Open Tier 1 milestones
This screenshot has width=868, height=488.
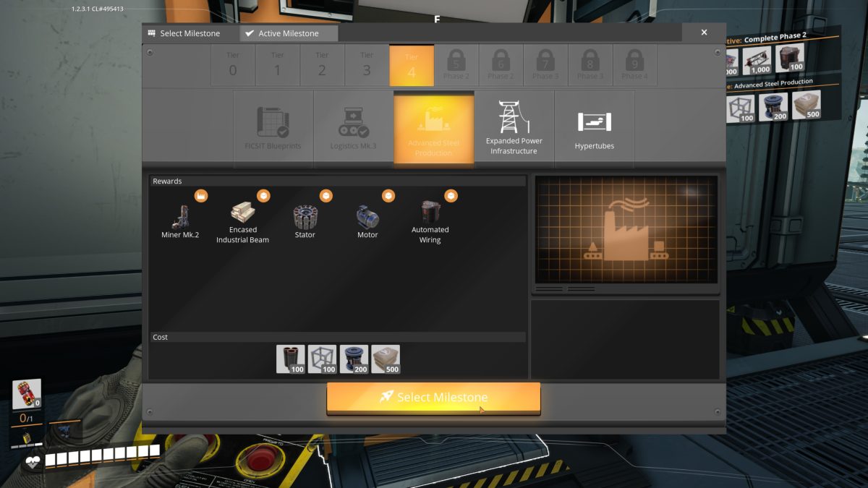[x=278, y=64]
